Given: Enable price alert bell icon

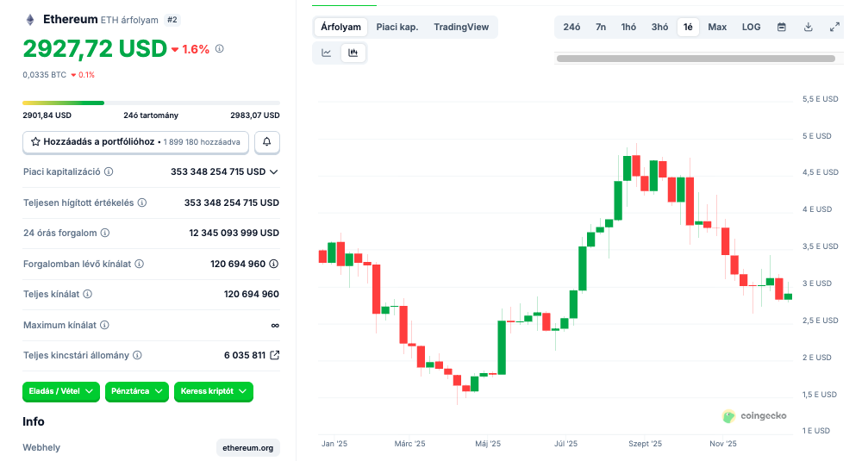Looking at the screenshot, I should pos(267,141).
